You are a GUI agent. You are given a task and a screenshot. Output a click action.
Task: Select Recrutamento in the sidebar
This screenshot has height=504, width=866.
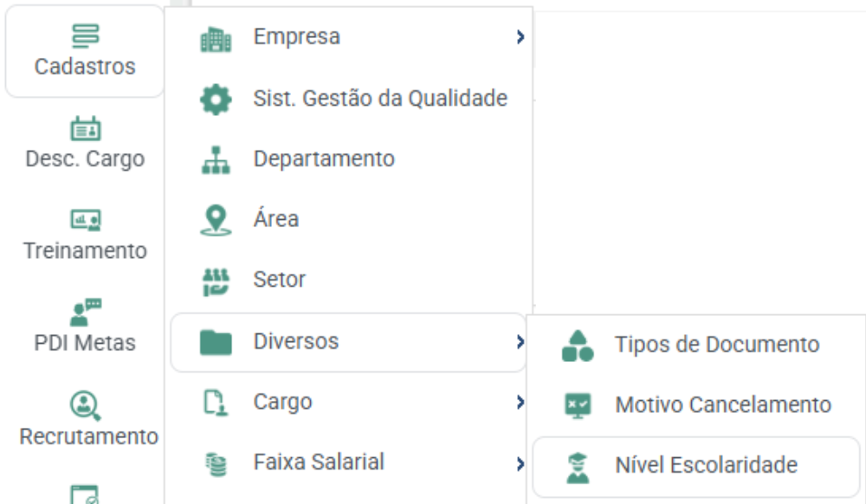[88, 421]
